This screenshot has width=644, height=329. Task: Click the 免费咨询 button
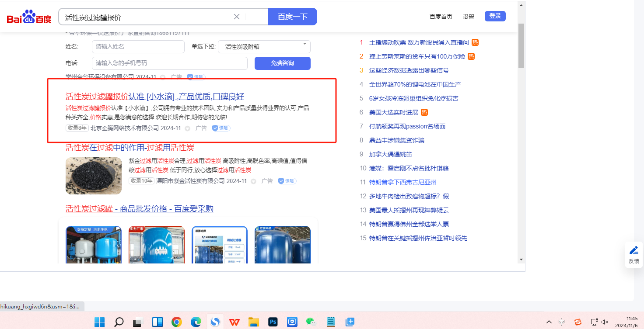click(282, 63)
